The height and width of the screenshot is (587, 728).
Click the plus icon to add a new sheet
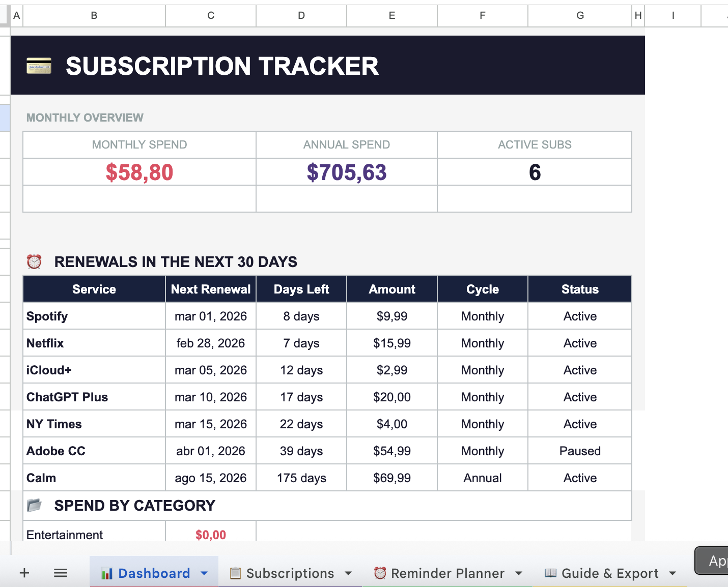tap(23, 573)
